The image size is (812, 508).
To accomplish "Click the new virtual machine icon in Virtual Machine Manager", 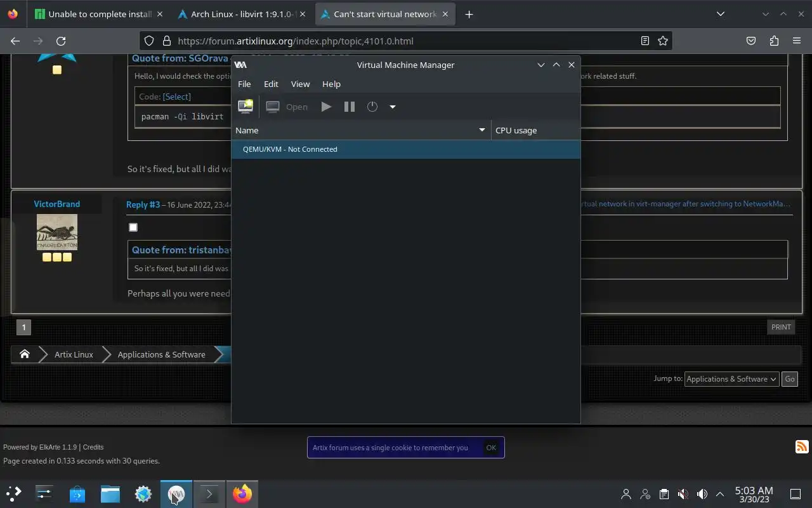I will pyautogui.click(x=246, y=107).
